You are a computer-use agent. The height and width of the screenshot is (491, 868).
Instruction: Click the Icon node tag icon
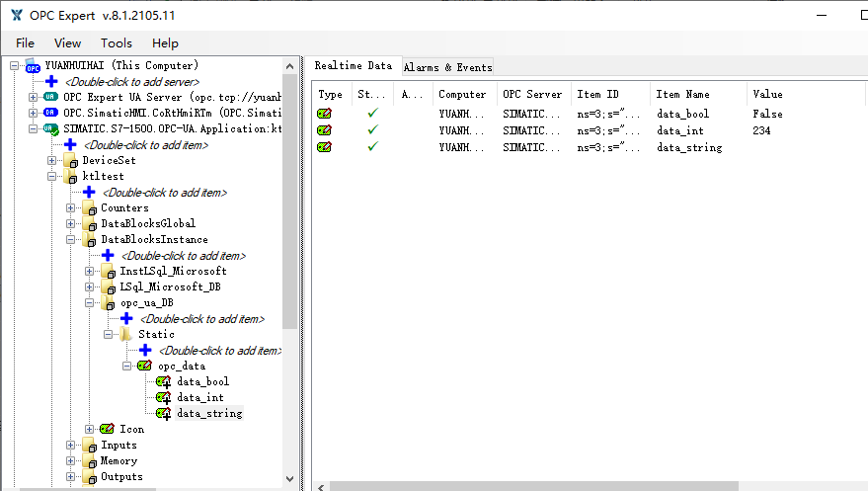tap(107, 429)
